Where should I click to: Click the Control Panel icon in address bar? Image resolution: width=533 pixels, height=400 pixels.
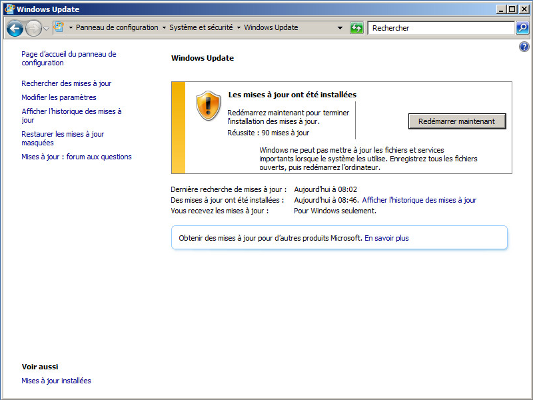click(59, 27)
